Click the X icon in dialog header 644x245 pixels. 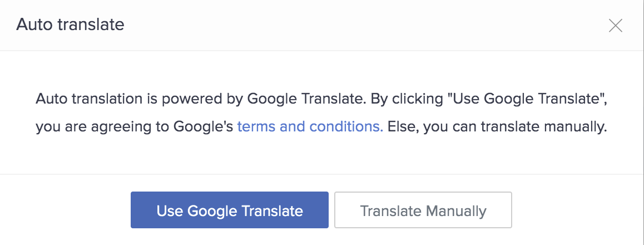pos(615,26)
